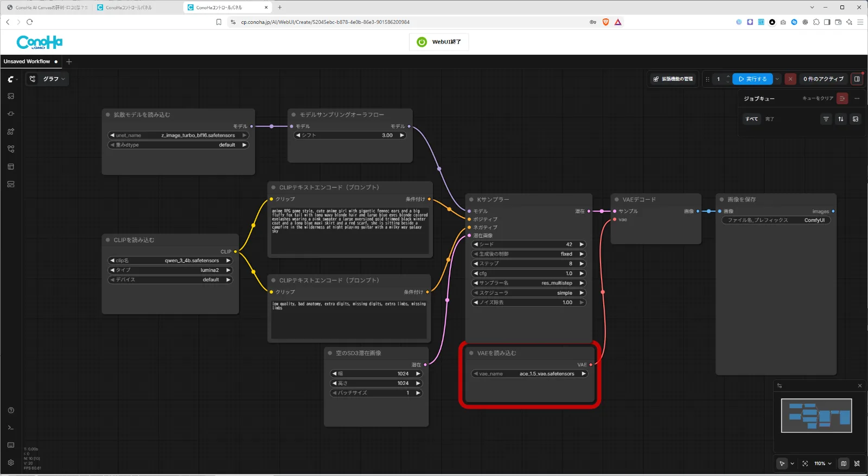Open the node library sidebar icon

pos(11,114)
